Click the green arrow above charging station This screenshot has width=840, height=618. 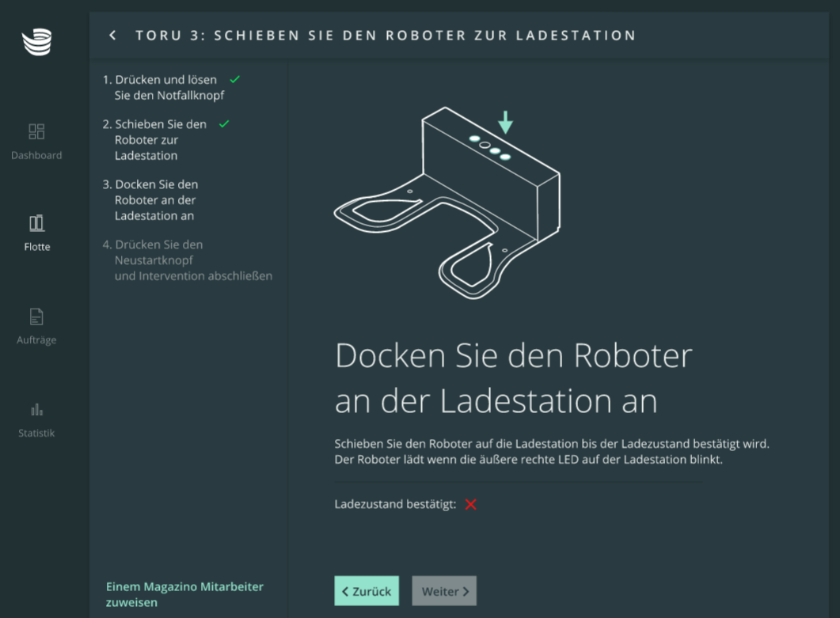[505, 122]
